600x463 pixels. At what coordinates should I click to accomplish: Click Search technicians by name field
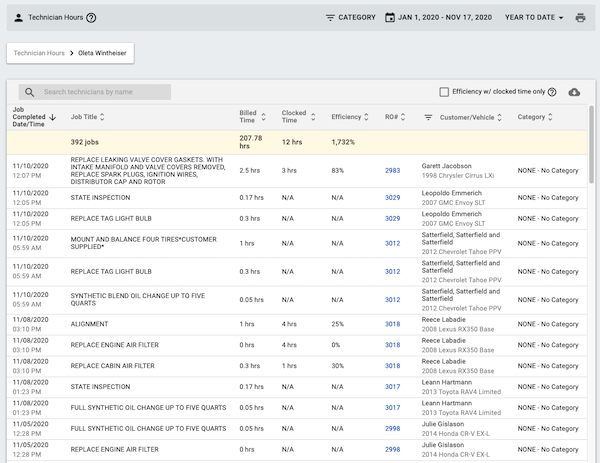click(x=95, y=92)
